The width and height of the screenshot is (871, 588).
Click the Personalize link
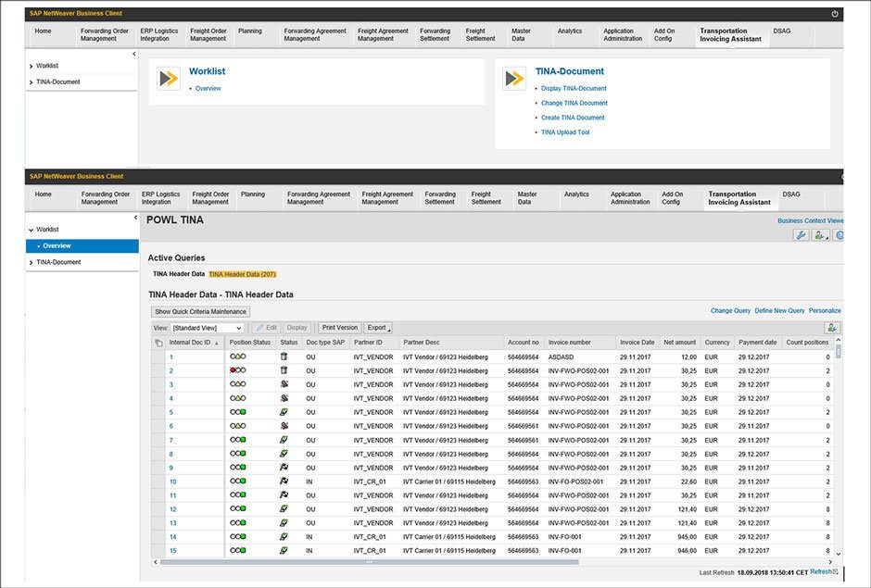point(825,311)
